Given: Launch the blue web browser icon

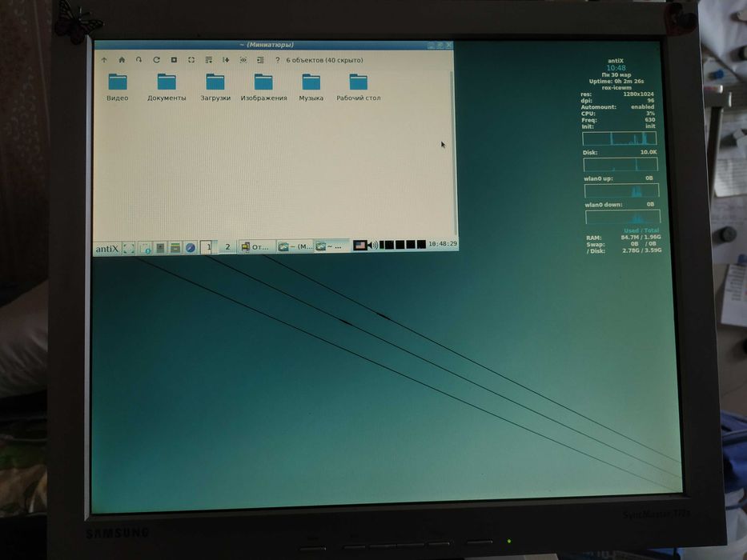Looking at the screenshot, I should tap(191, 248).
